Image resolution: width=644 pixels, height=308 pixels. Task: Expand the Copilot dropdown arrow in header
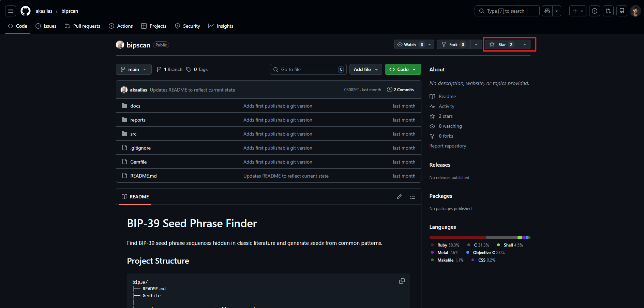pos(557,11)
